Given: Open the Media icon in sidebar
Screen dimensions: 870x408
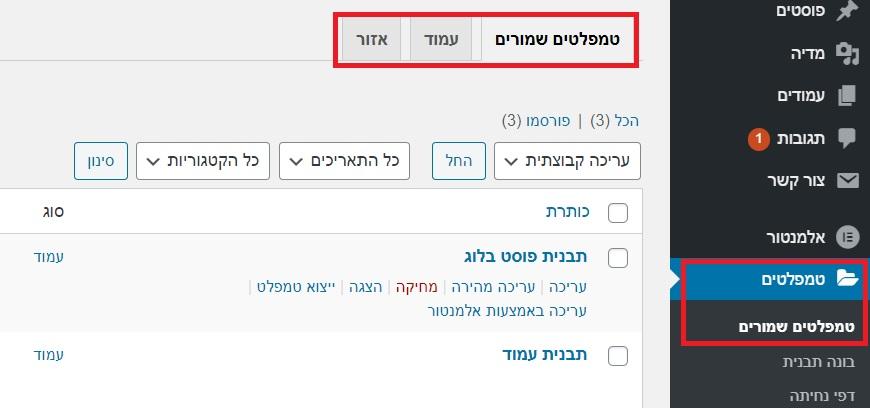Looking at the screenshot, I should click(x=847, y=54).
